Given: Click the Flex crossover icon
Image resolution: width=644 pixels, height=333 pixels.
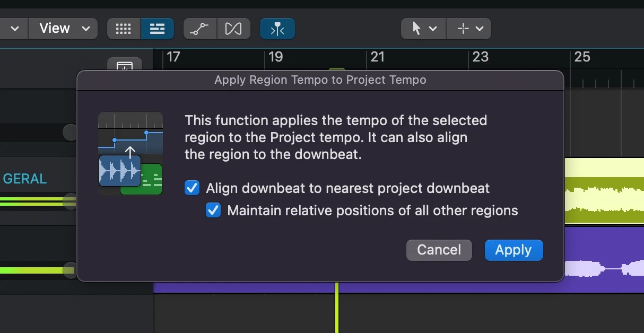Looking at the screenshot, I should [x=233, y=29].
